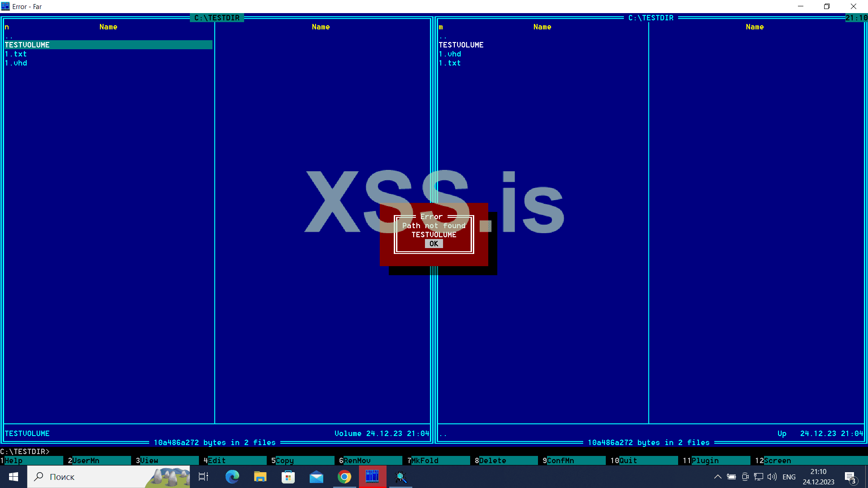
Task: Switch the ENG input language indicator
Action: (789, 477)
